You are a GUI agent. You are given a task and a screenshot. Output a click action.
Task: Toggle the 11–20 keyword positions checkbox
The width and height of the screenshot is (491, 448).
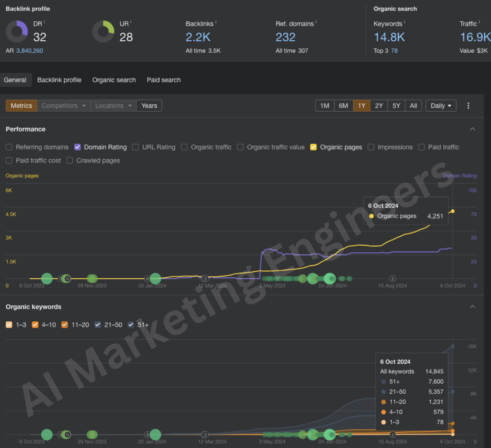click(x=65, y=325)
